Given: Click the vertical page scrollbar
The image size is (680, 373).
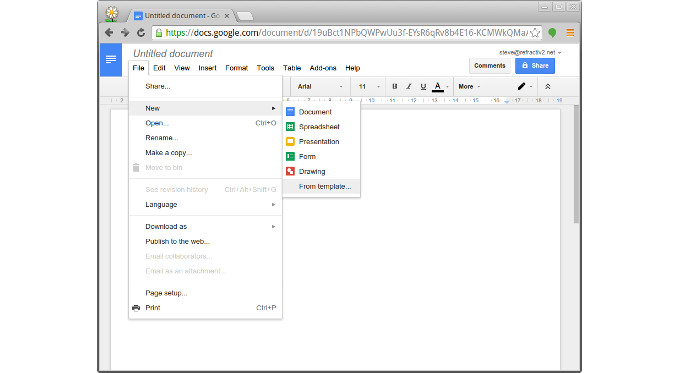Looking at the screenshot, I should coord(576,165).
